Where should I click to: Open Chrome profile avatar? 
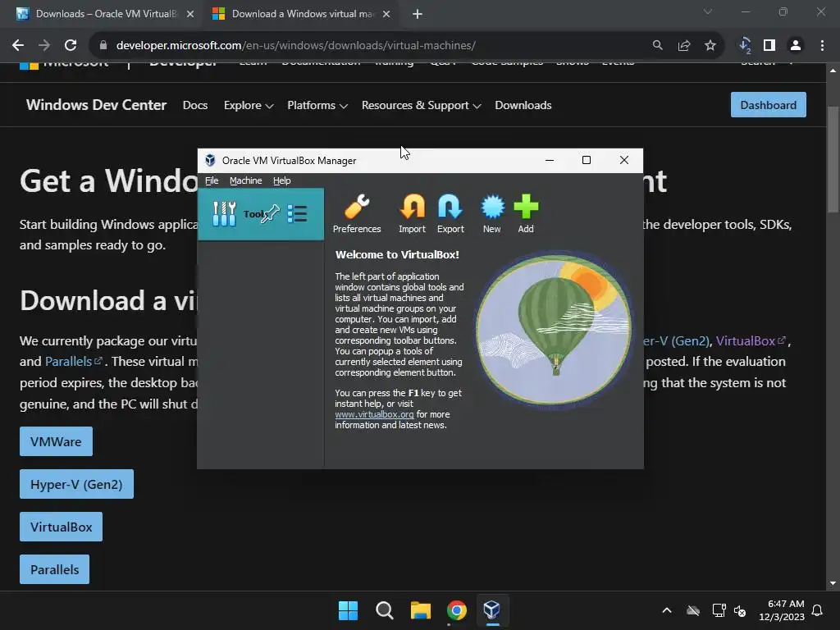coord(796,46)
